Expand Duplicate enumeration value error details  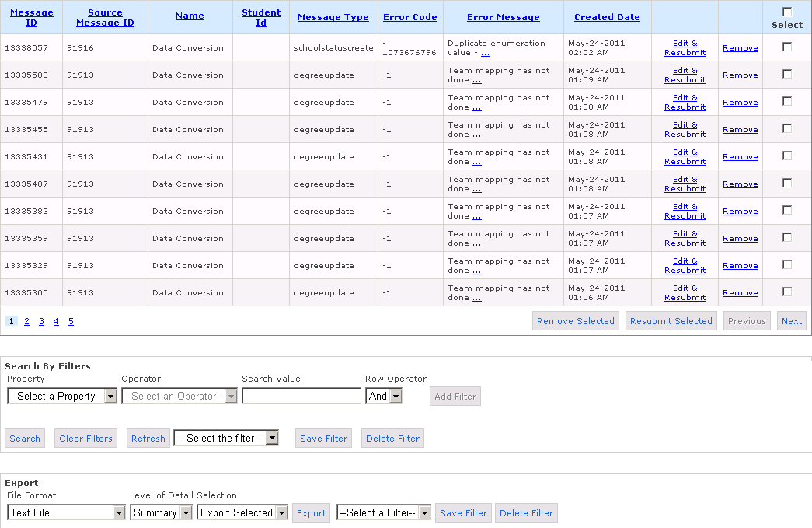[485, 52]
